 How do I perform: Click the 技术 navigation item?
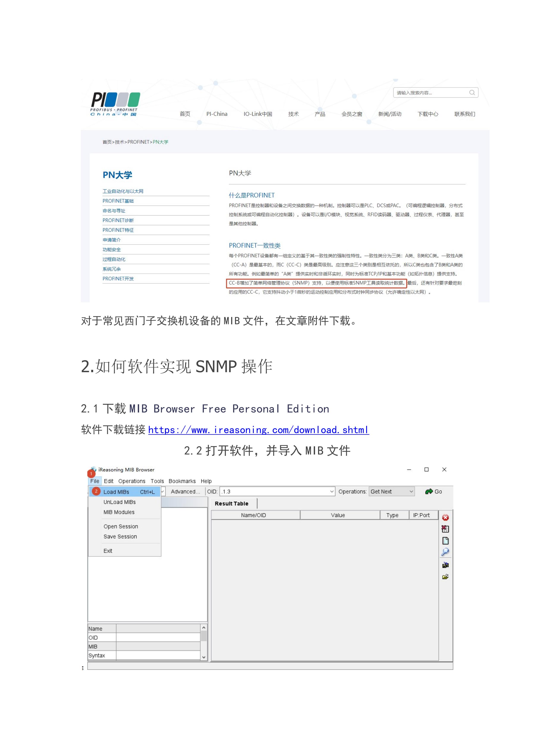click(293, 114)
